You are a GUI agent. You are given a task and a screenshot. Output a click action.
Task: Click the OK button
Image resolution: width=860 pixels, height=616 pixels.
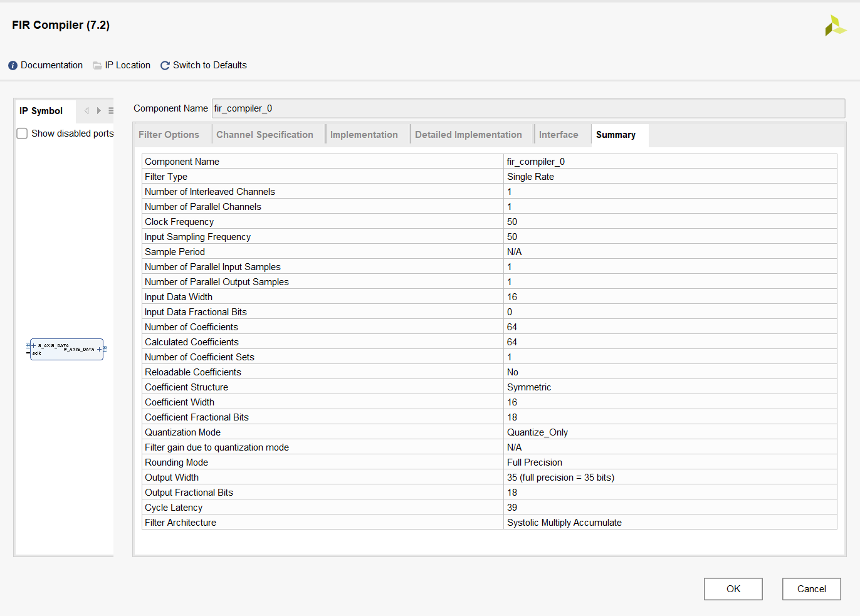[733, 589]
